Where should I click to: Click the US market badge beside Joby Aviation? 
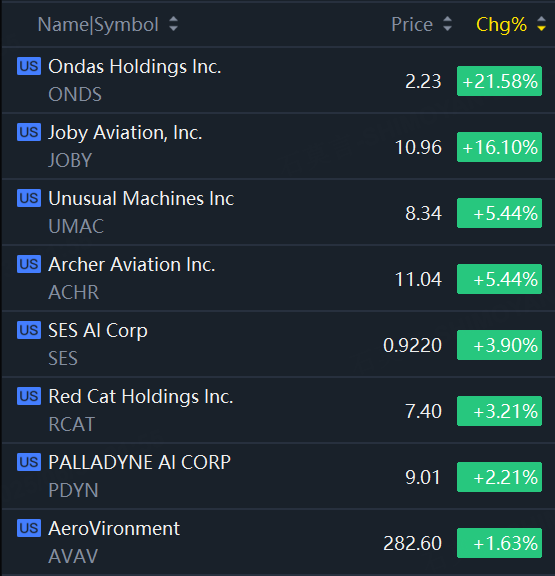pyautogui.click(x=29, y=132)
